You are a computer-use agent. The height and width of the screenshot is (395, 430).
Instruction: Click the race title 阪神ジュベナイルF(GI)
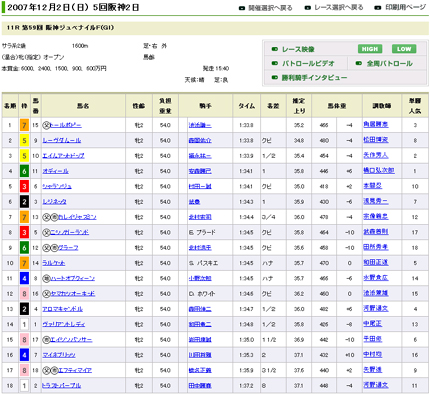tap(80, 28)
